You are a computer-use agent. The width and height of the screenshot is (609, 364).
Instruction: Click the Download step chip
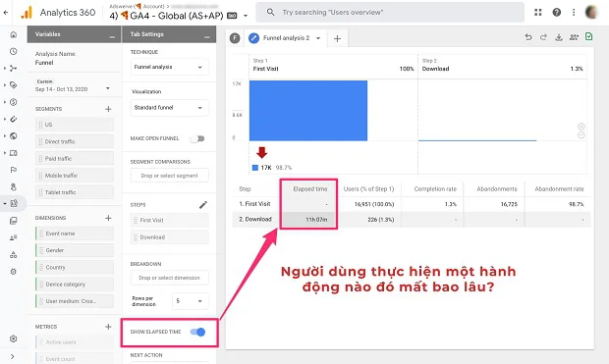coord(169,237)
